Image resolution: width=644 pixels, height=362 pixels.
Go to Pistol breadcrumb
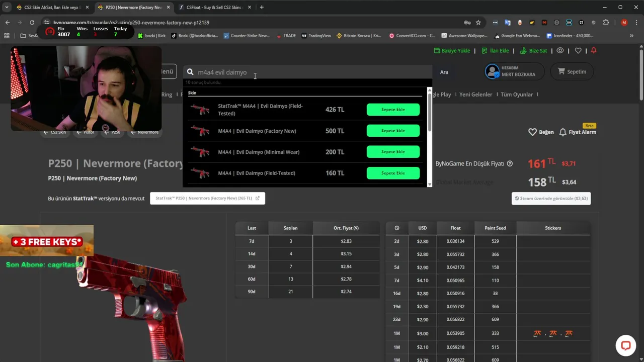pos(86,132)
